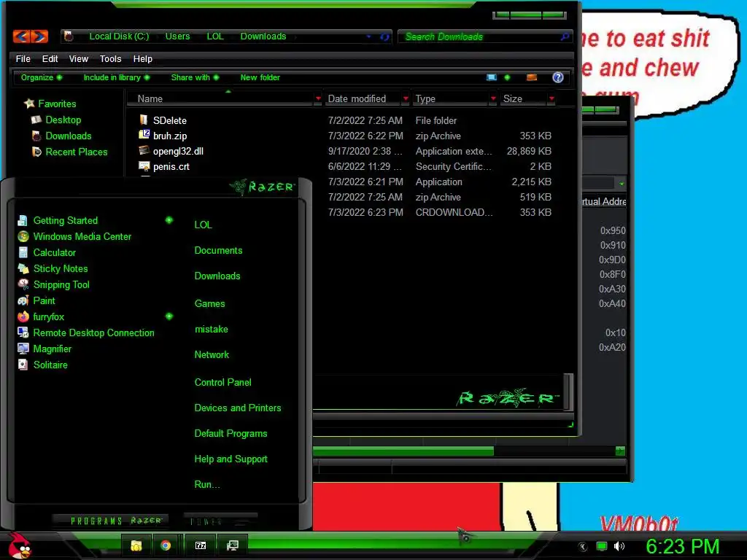747x560 pixels.
Task: Click the Local Disk (C:) breadcrumb
Action: point(119,36)
